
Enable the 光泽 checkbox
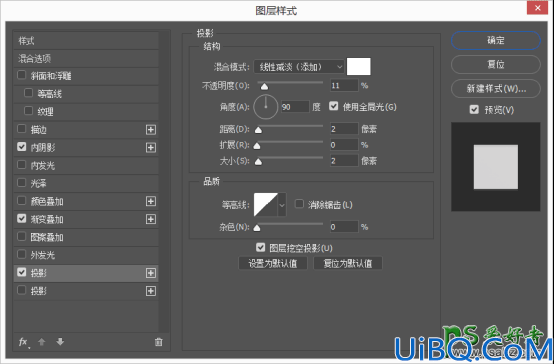click(22, 183)
